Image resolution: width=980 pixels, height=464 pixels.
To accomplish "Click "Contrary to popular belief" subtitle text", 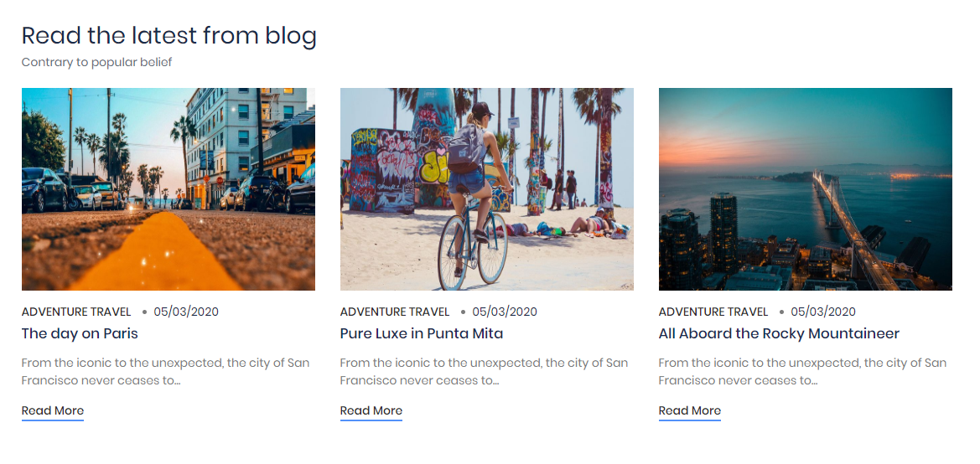I will click(96, 62).
